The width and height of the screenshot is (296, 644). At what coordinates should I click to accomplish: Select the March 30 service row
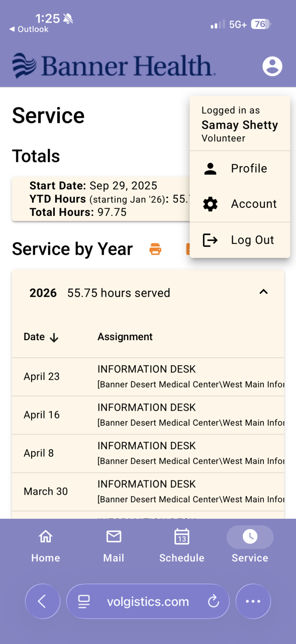point(148,492)
